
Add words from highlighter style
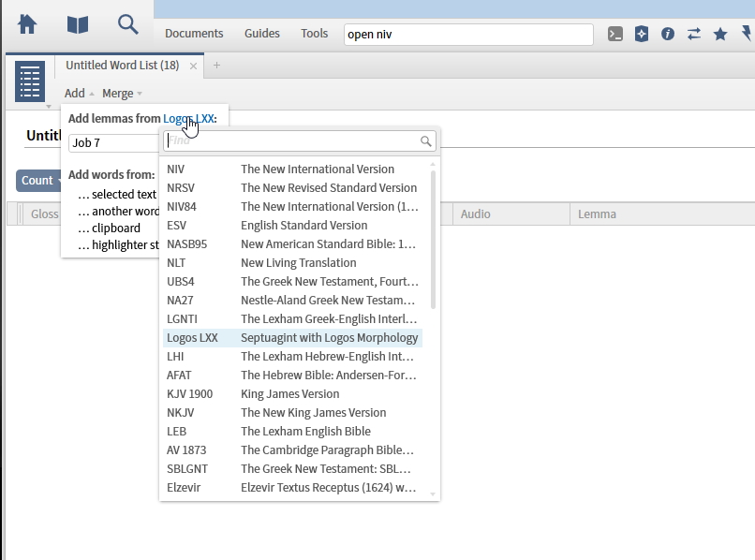118,244
